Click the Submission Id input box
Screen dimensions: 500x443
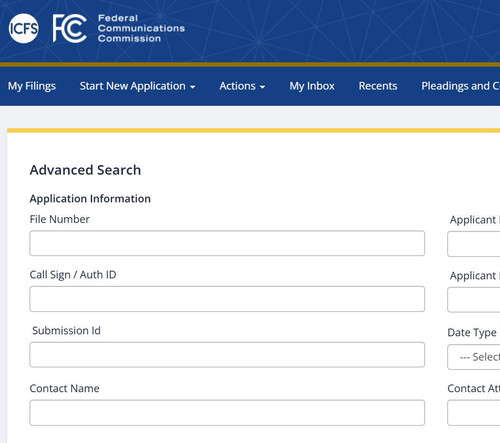(227, 355)
